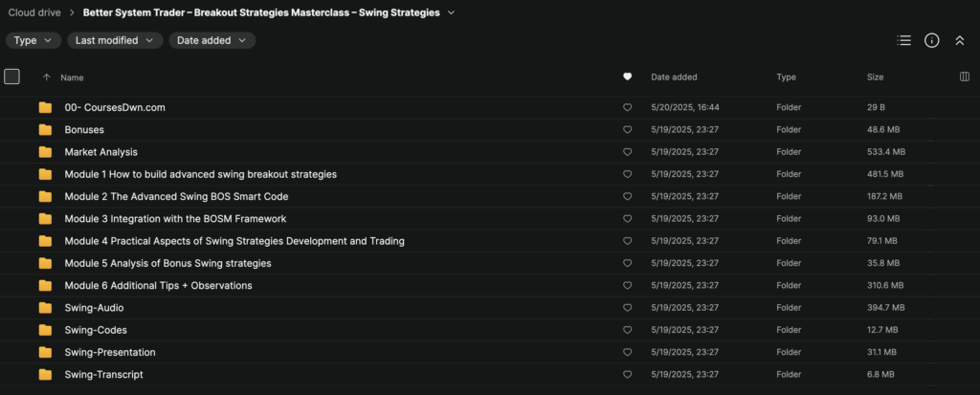The image size is (980, 395).
Task: Toggle favorite heart for Module 6 row
Action: (x=628, y=285)
